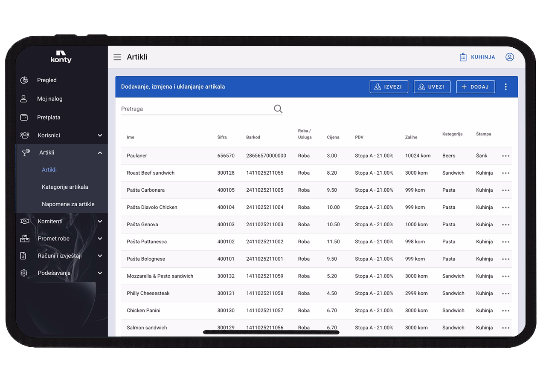Click the 2999 kom stock value
The width and height of the screenshot is (546, 392).
coord(416,294)
